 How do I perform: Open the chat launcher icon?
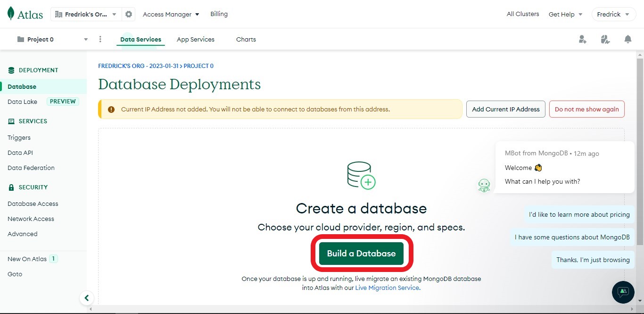click(x=623, y=292)
